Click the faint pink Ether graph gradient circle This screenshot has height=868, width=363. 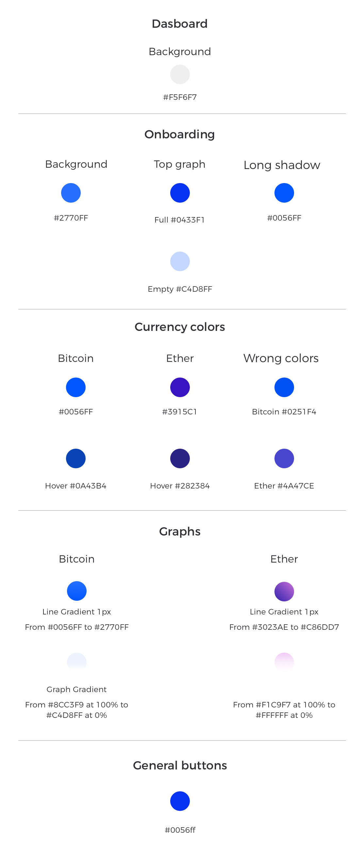284,662
